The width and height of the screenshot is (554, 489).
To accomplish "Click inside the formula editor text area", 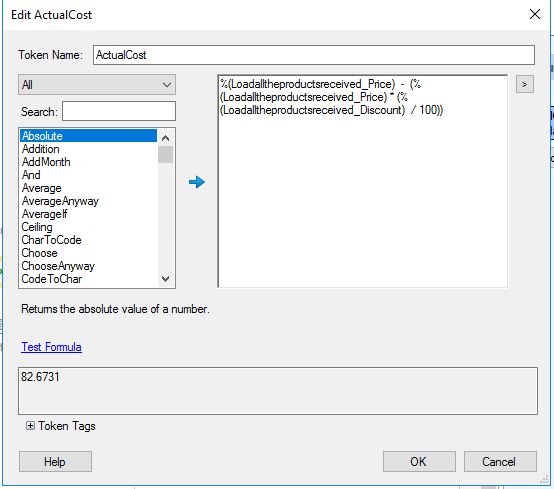I will click(363, 181).
